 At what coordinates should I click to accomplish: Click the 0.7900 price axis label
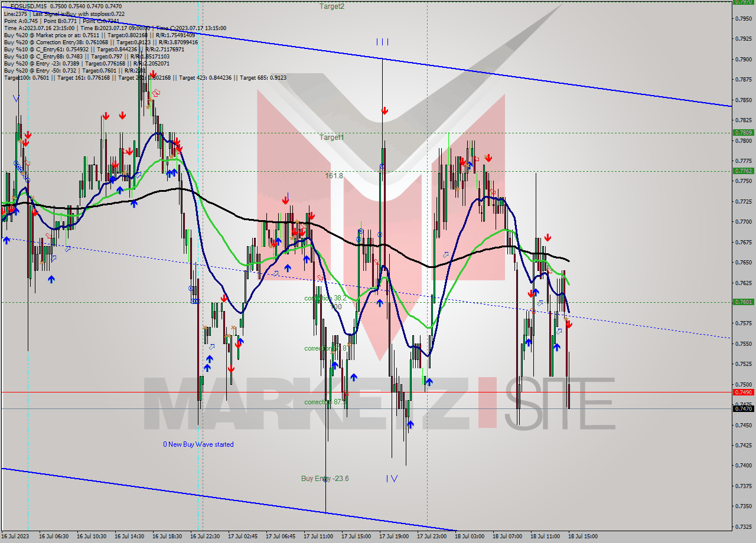(743, 59)
